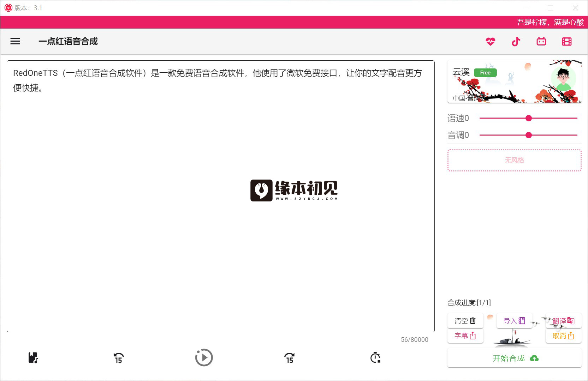Adjust the 语速 speed slider
This screenshot has width=588, height=381.
pyautogui.click(x=528, y=118)
